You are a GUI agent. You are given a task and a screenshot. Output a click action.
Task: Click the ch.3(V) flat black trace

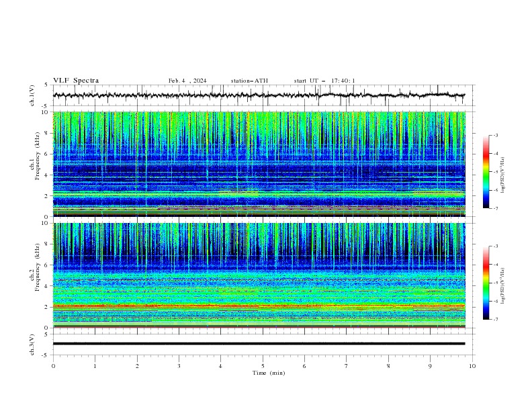(x=259, y=344)
